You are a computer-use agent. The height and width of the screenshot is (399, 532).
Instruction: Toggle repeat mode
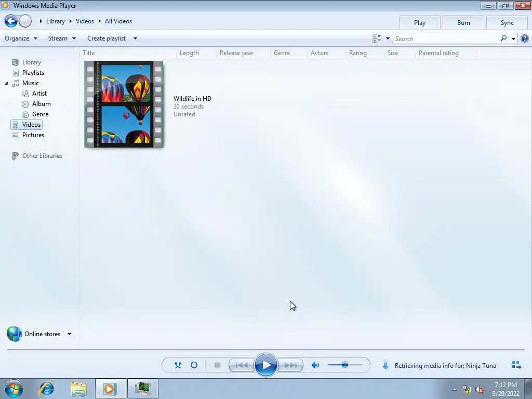pos(194,365)
